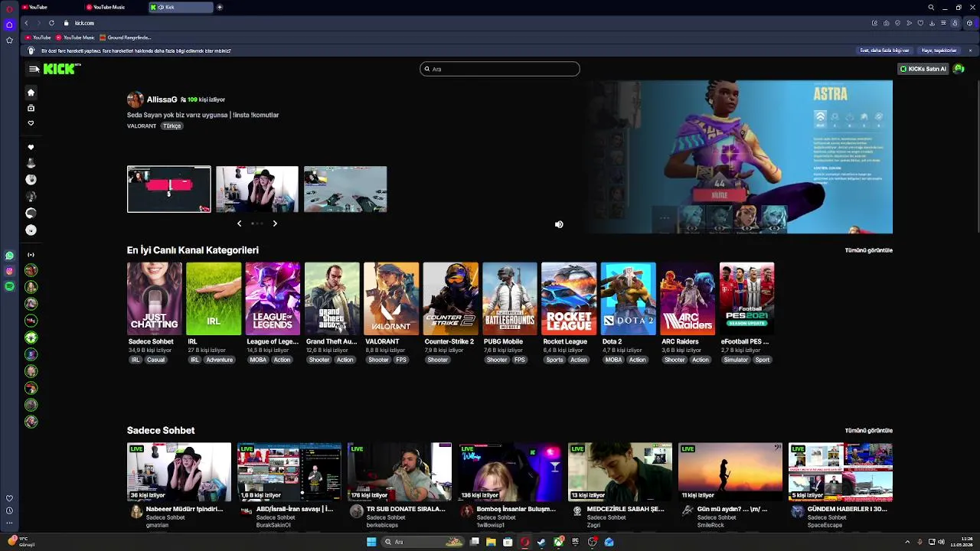The height and width of the screenshot is (551, 980).
Task: Go back to previous page
Action: coord(26,23)
